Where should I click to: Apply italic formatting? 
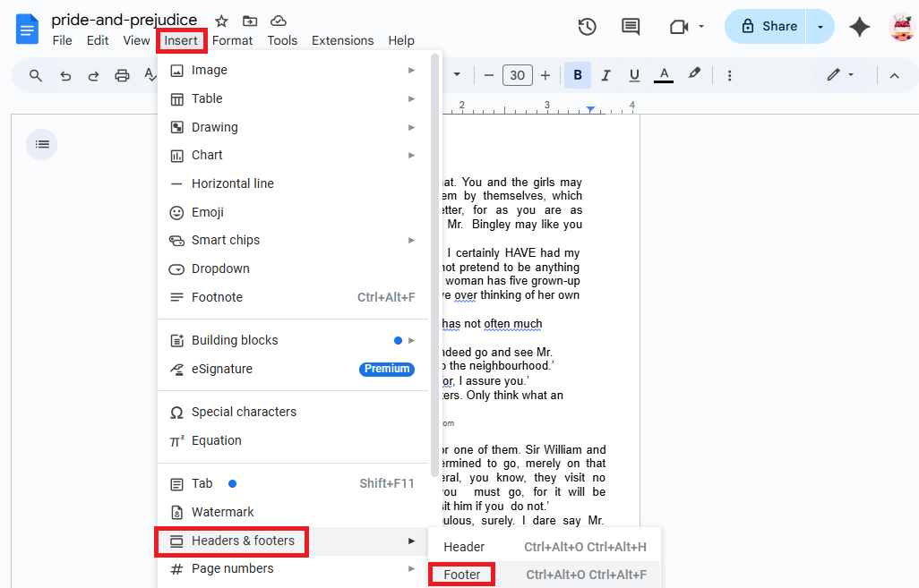click(606, 75)
